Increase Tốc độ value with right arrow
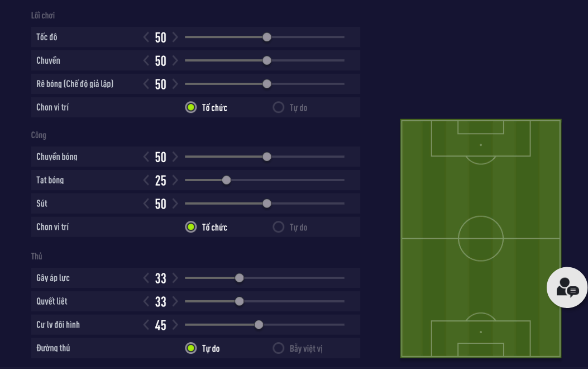588x369 pixels. [x=175, y=37]
